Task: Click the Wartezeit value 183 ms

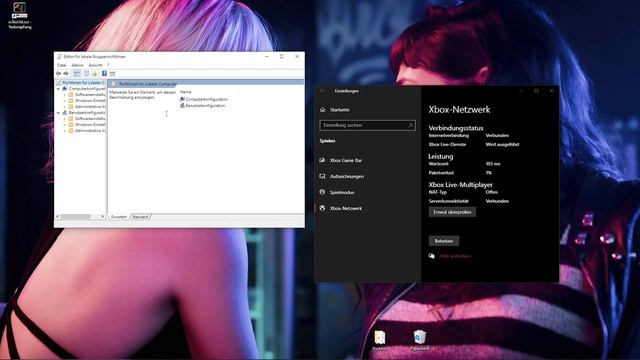Action: coord(493,164)
